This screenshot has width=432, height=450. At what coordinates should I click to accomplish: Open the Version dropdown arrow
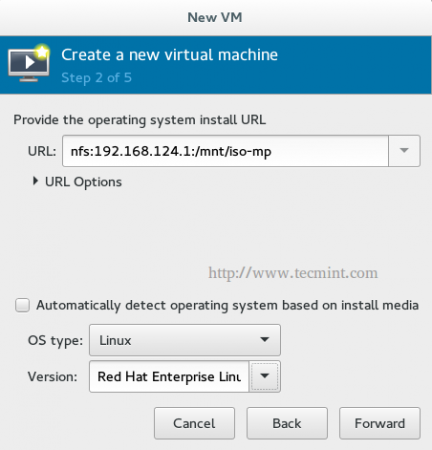(x=264, y=376)
